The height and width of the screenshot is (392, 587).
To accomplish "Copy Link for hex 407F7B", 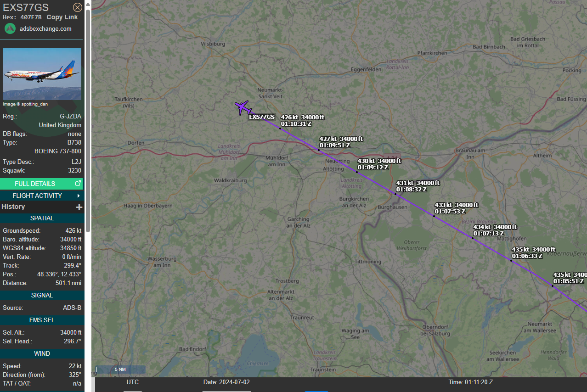I will point(62,17).
